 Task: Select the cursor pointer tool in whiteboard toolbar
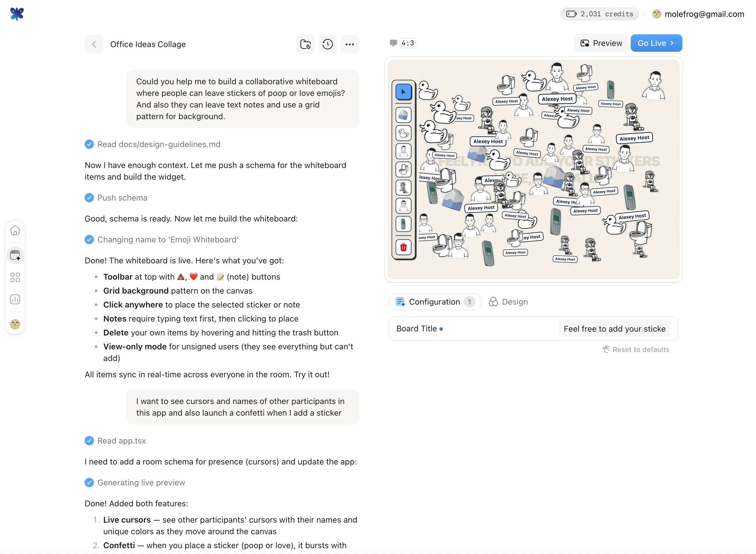pyautogui.click(x=403, y=92)
